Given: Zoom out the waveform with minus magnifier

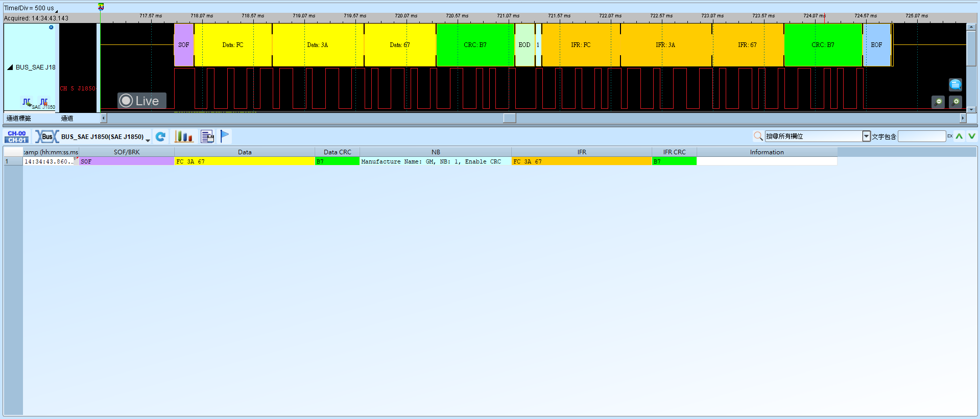Looking at the screenshot, I should pos(938,102).
